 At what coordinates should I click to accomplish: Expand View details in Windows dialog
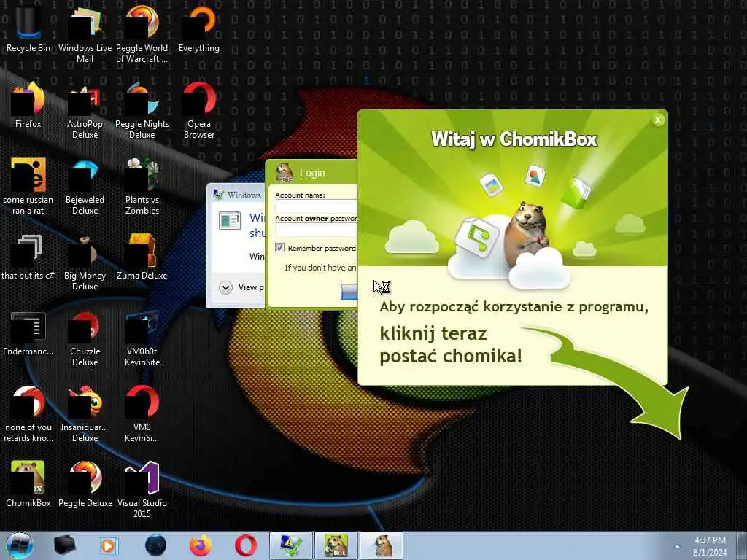click(225, 287)
